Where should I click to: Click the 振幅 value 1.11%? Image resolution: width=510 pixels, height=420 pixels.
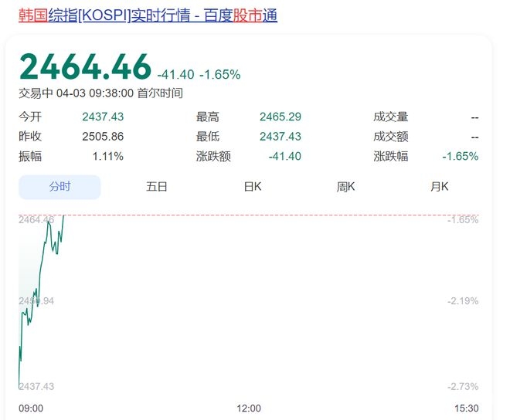point(108,157)
